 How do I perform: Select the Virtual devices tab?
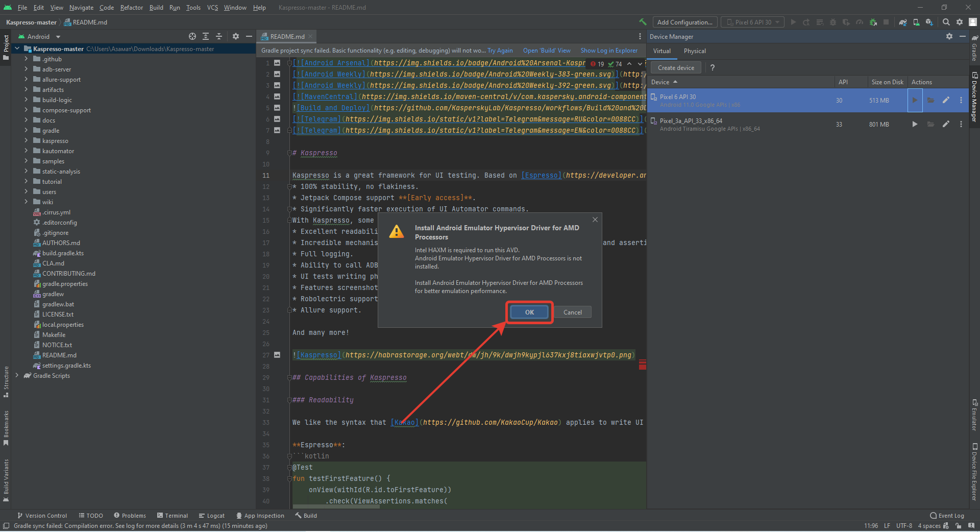pyautogui.click(x=662, y=51)
